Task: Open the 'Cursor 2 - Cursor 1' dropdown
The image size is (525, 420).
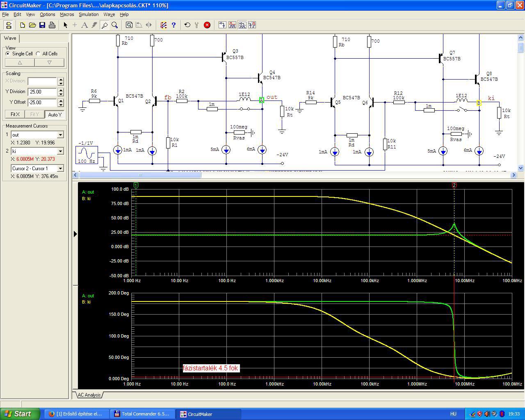Action: coord(60,169)
